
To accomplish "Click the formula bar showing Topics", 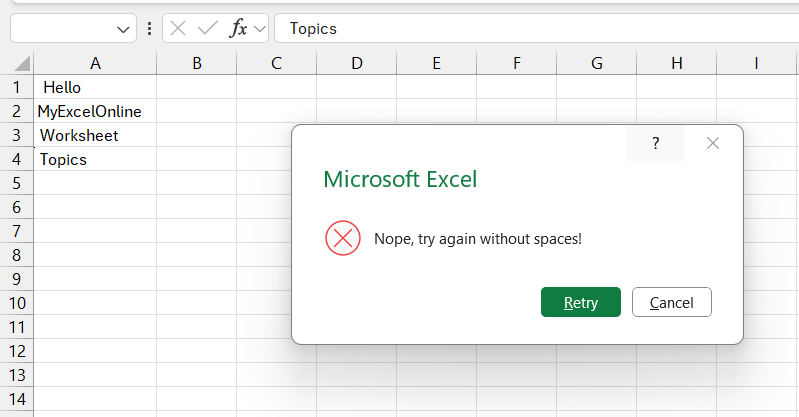I will click(537, 29).
